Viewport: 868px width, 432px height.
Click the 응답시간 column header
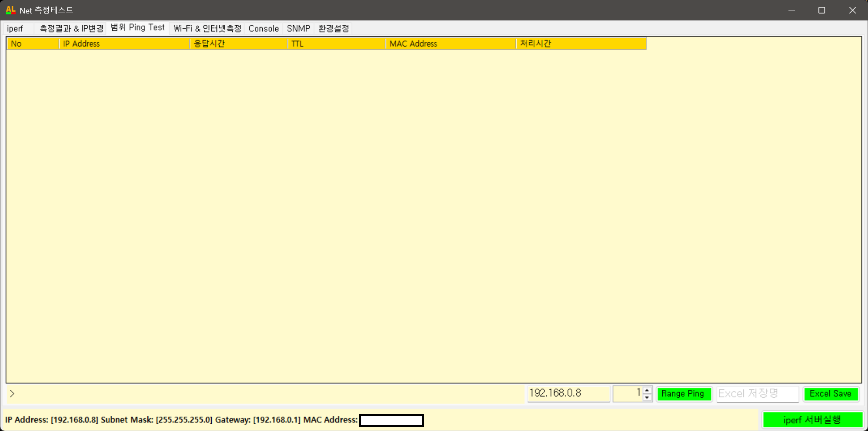pos(238,44)
